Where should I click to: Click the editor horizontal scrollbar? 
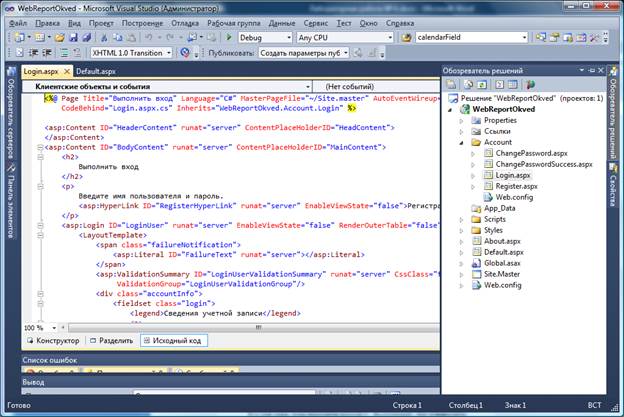click(254, 327)
